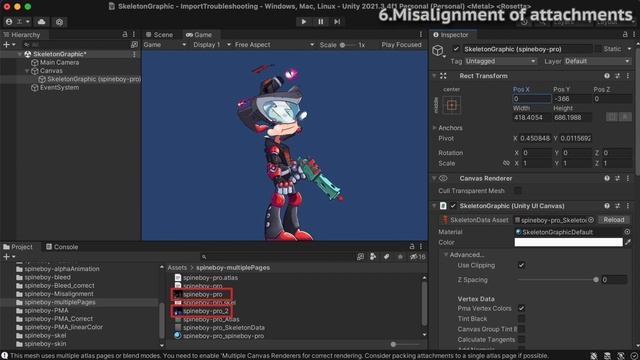The image size is (640, 360).
Task: Lock the Hierarchy panel
Action: [x=124, y=34]
